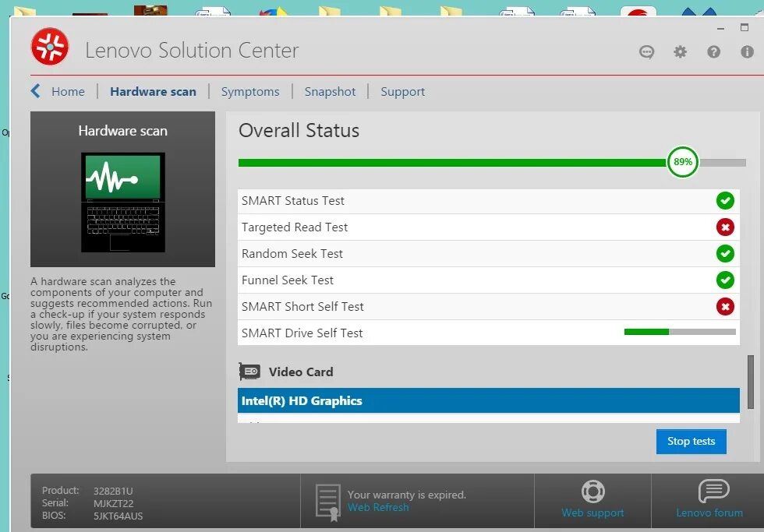Select the SMART Short Self Test label
This screenshot has height=532, width=764.
(302, 306)
